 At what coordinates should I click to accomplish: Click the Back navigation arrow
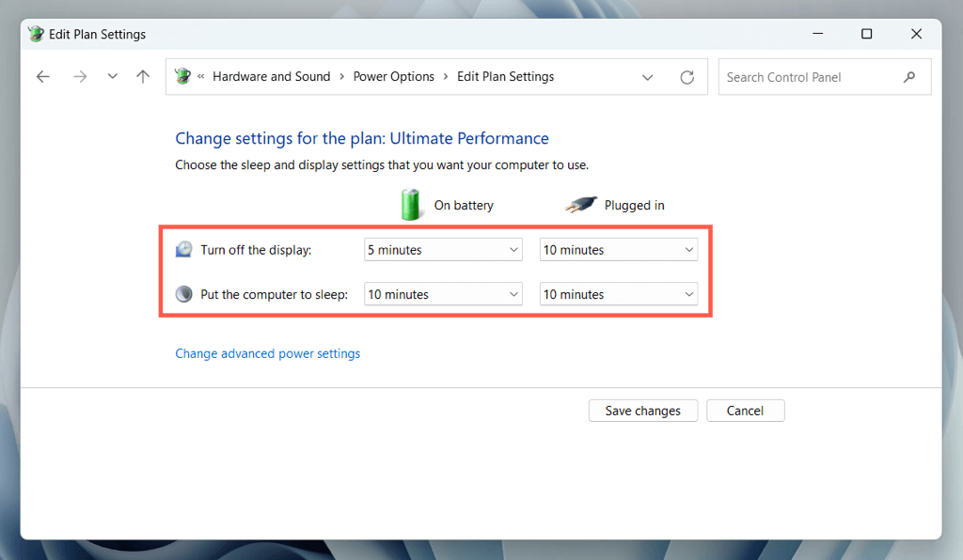(43, 77)
